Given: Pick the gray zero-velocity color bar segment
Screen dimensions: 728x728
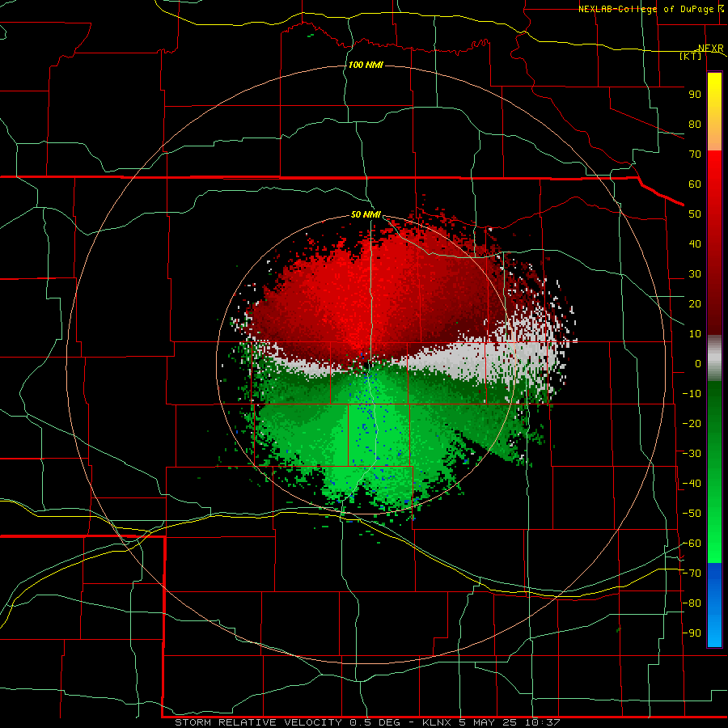Looking at the screenshot, I should [714, 358].
